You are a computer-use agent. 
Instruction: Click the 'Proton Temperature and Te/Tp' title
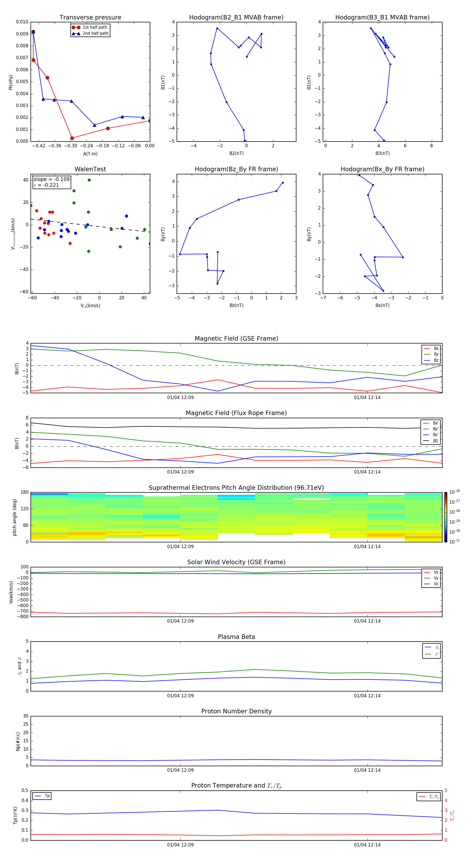point(236,786)
